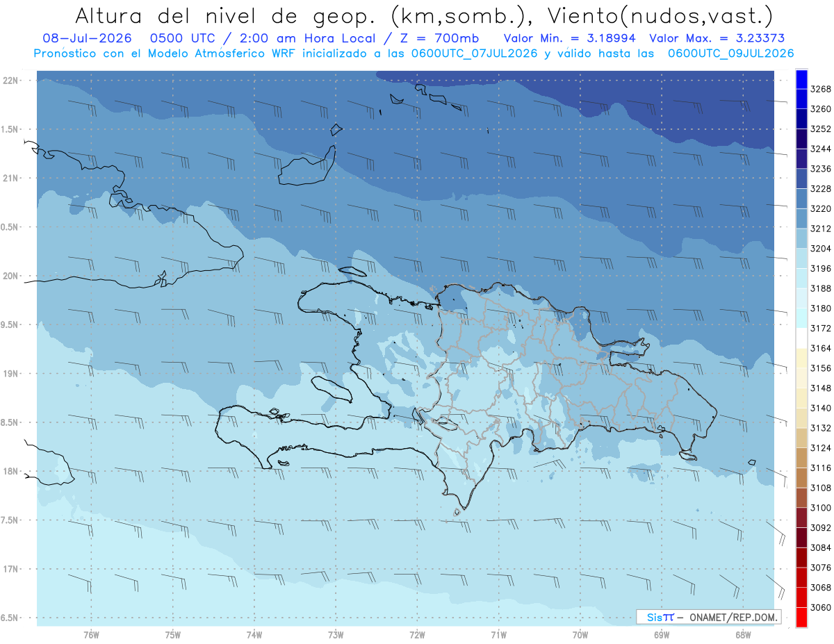
Task: Click the '3164' legend value
Action: pyautogui.click(x=821, y=348)
